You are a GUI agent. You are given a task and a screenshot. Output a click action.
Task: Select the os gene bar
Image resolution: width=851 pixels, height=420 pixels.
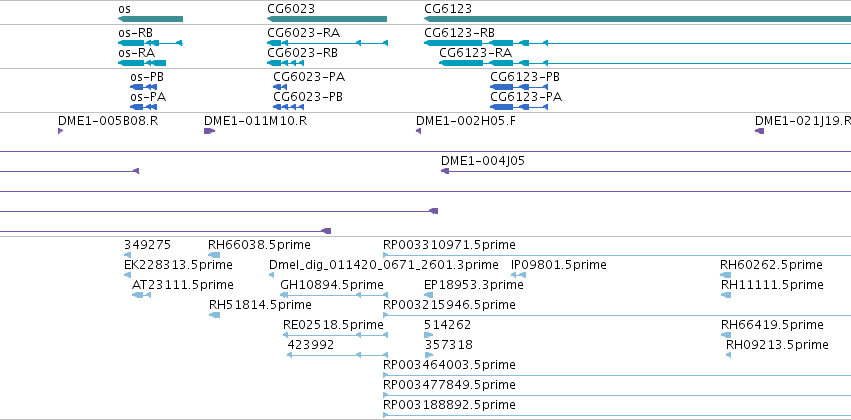(x=150, y=19)
